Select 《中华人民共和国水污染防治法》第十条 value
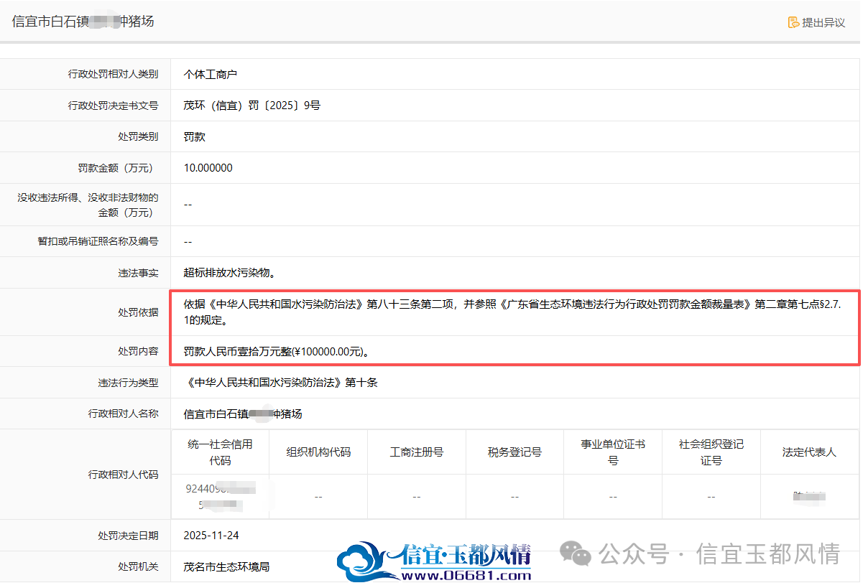The height and width of the screenshot is (588, 868). click(281, 383)
